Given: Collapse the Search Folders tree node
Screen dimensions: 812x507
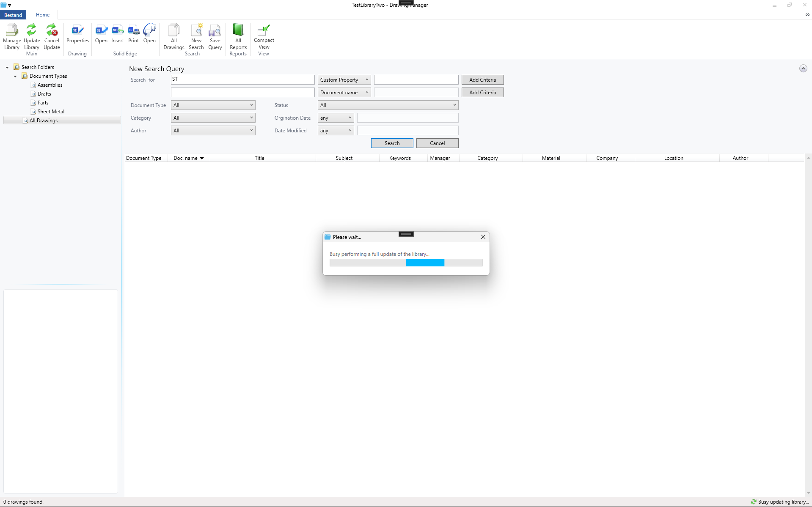Looking at the screenshot, I should point(7,67).
